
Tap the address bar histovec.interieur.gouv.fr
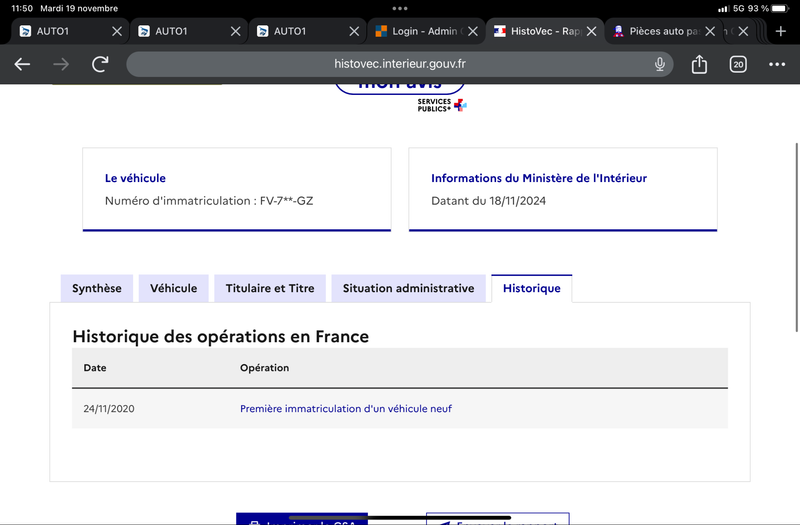[x=399, y=64]
